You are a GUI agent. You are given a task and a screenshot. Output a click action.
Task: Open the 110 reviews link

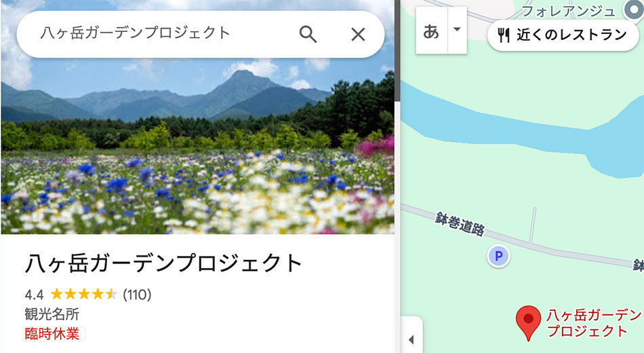coord(137,294)
